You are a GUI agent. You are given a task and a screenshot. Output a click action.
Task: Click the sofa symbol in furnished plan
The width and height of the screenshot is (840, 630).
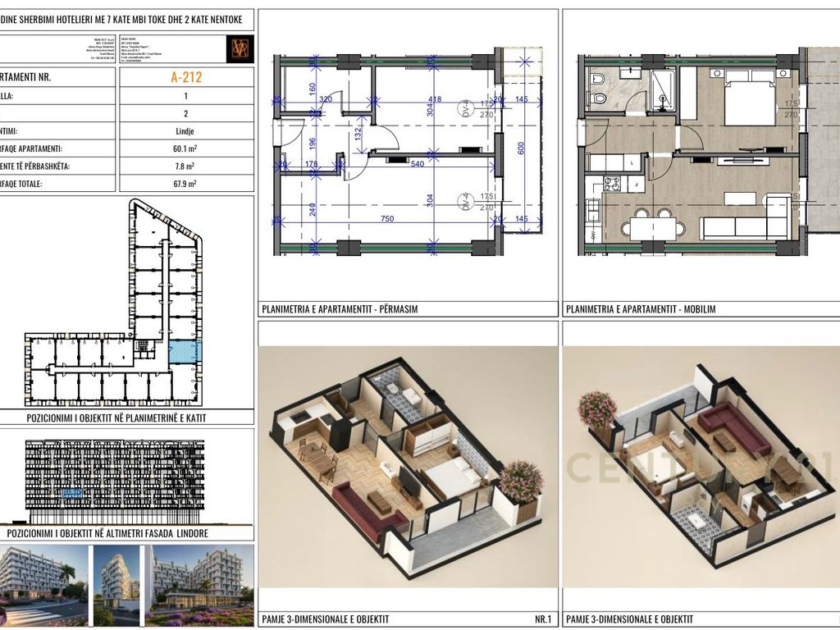739,227
